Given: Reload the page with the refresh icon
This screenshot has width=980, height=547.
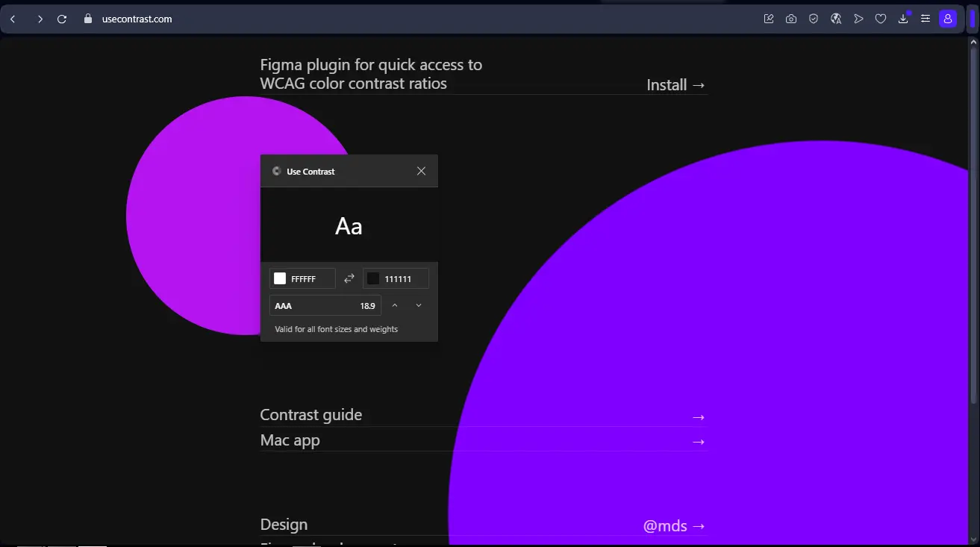Looking at the screenshot, I should tap(63, 19).
